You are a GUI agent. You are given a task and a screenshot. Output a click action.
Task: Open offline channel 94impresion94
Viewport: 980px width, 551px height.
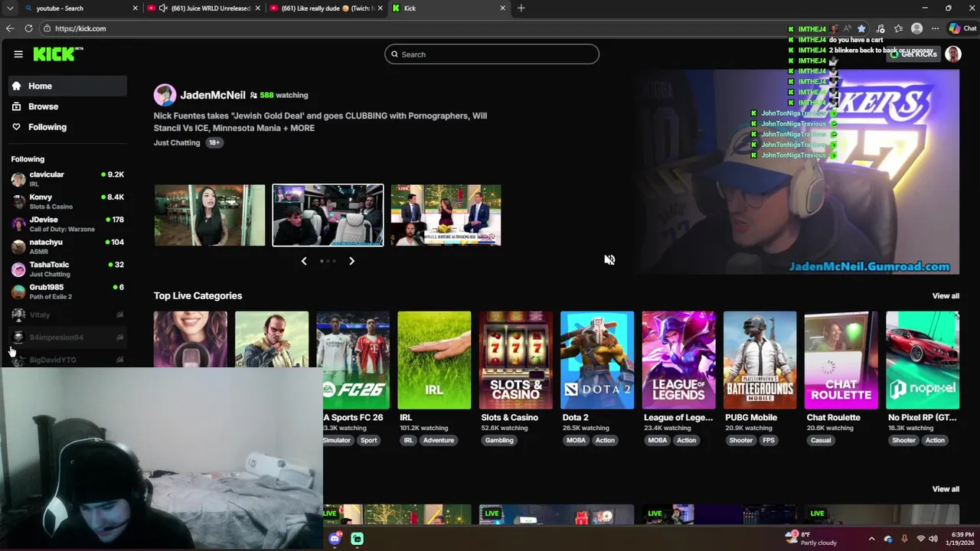click(67, 337)
